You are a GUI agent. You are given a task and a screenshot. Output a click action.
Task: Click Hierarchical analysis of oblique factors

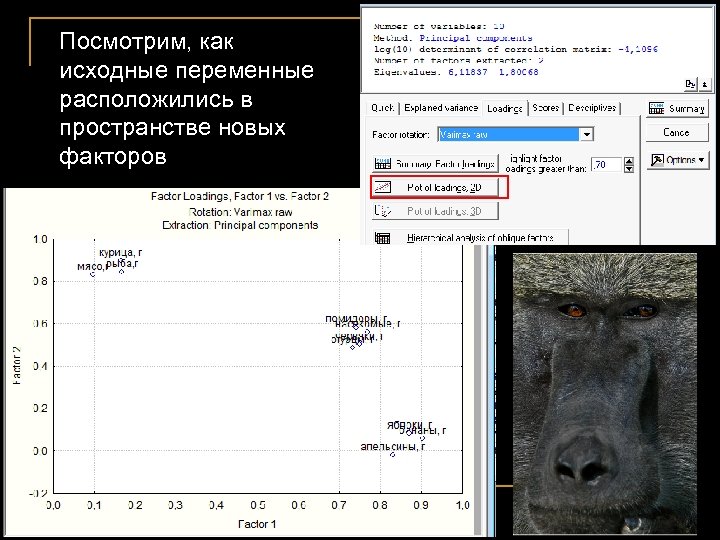tap(470, 237)
